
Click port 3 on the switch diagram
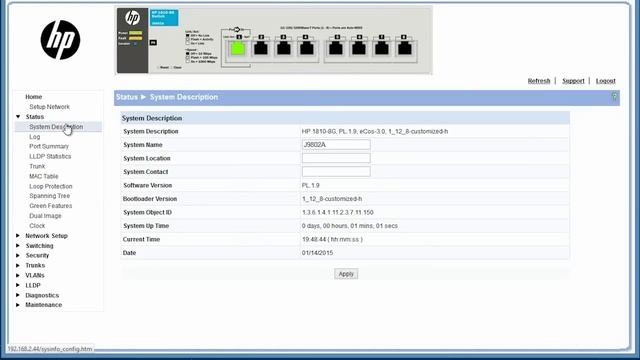[283, 49]
